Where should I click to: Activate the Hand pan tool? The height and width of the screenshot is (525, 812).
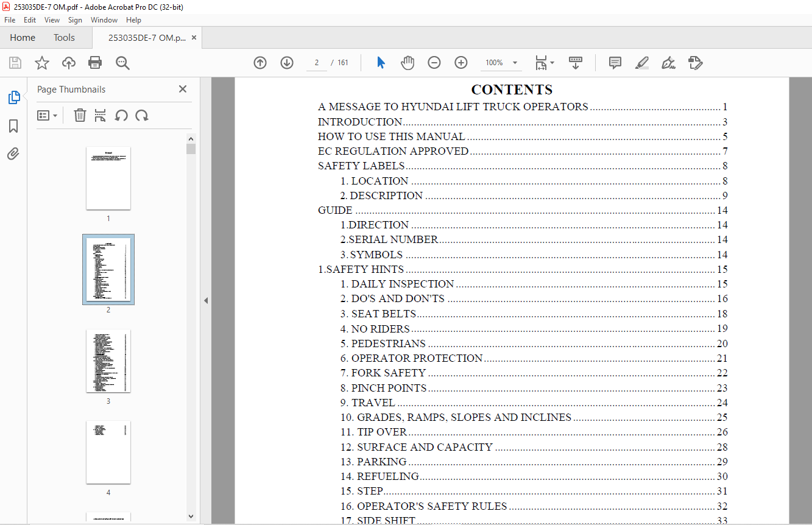pyautogui.click(x=408, y=63)
